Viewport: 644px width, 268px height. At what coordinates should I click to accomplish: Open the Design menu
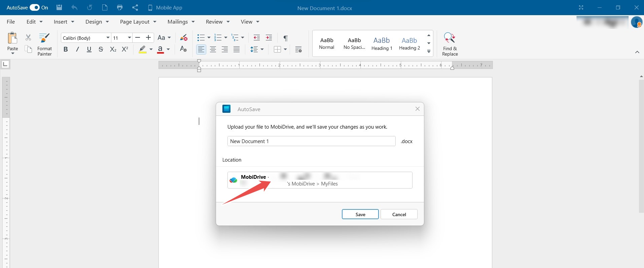97,22
